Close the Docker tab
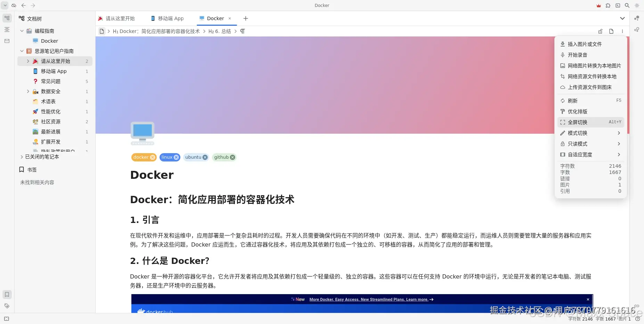This screenshot has height=324, width=644. pyautogui.click(x=230, y=18)
